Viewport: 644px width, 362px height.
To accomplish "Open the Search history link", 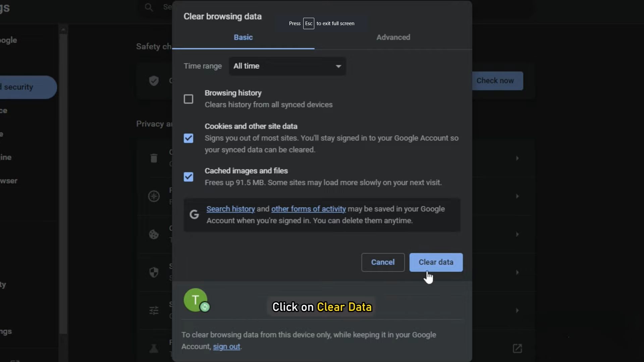I will pos(230,209).
